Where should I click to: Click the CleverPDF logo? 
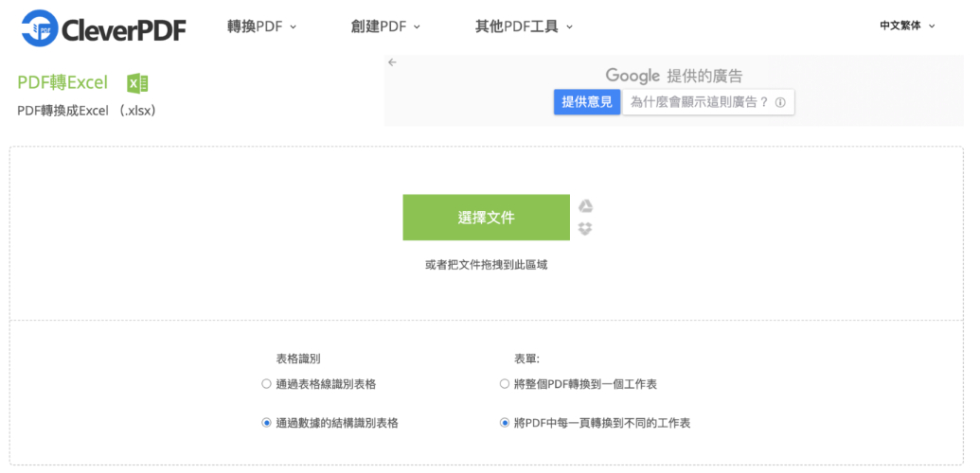104,28
